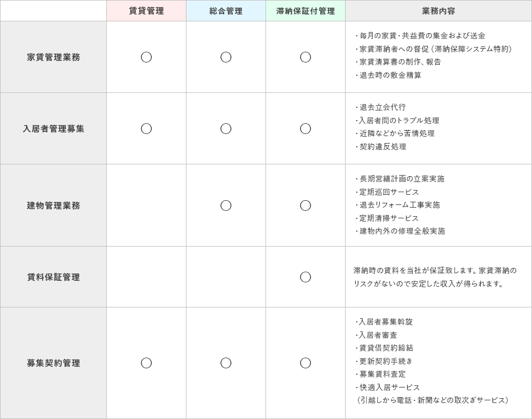
Task: Click the 賃貸管理 circle in 家賃管理業務 row
Action: [146, 57]
